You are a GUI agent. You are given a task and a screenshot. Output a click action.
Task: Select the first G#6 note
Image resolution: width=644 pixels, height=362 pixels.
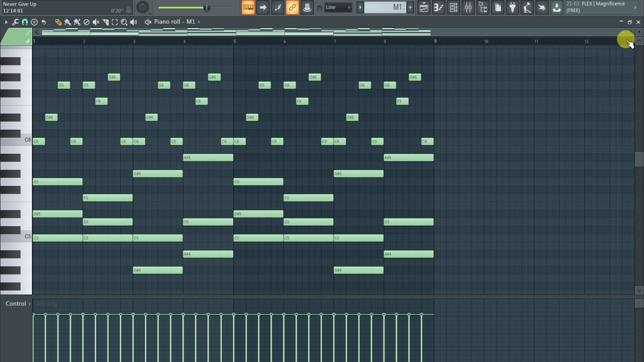(114, 77)
